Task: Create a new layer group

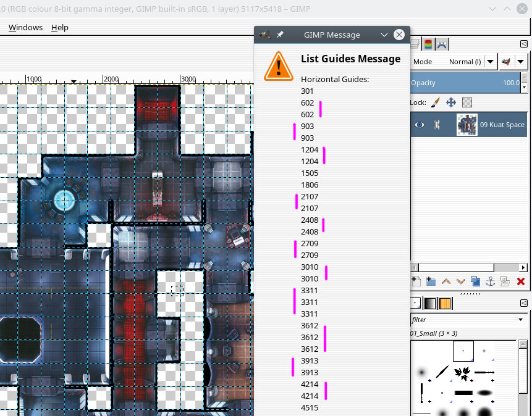Action: pos(431,281)
